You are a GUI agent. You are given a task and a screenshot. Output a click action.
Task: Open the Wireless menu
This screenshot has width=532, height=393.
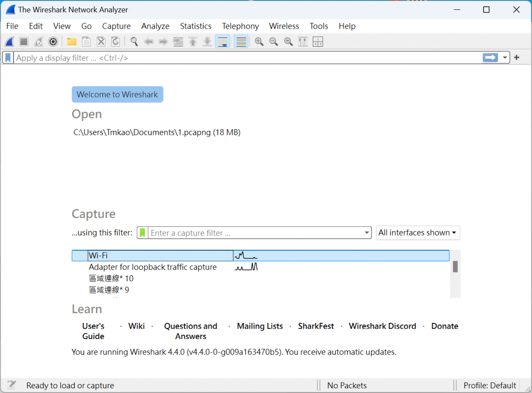tap(284, 26)
